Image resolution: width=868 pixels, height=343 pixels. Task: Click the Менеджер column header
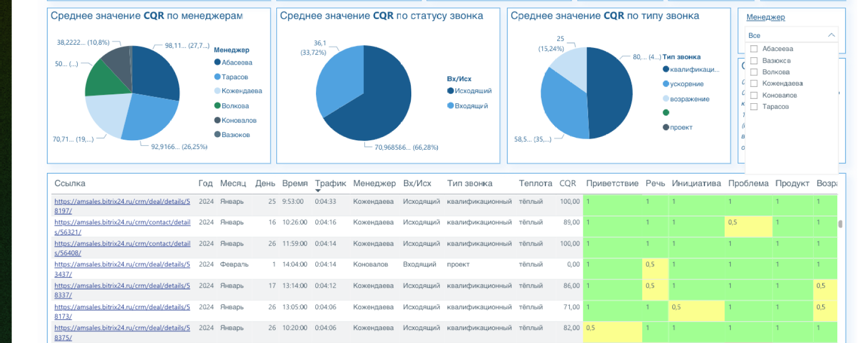point(374,183)
